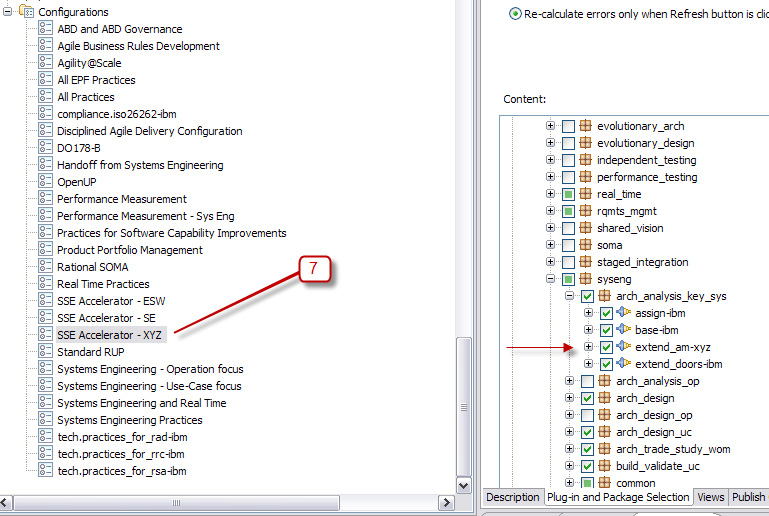Click the rqmts_mgmt package icon
Screen dimensions: 769x516
pos(585,210)
